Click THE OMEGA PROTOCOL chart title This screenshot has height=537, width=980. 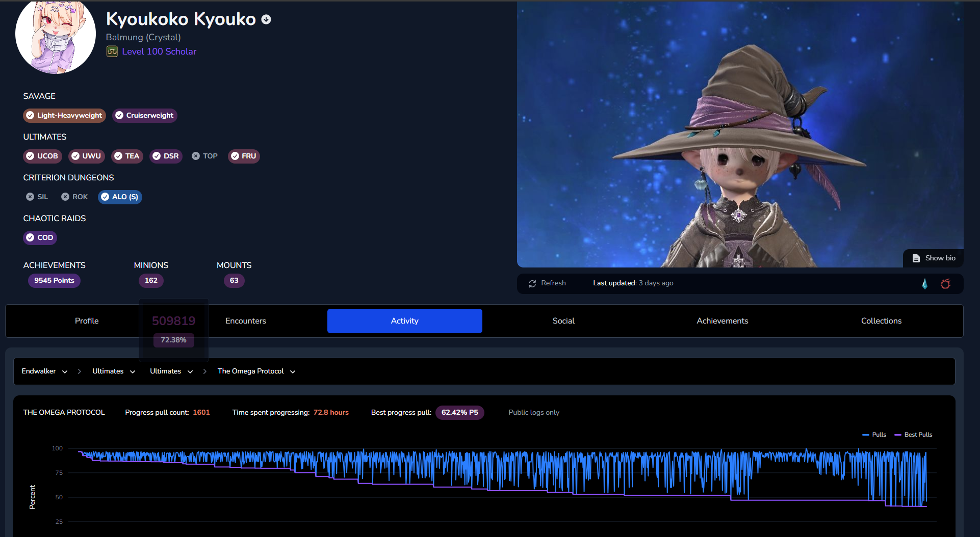[x=64, y=413]
